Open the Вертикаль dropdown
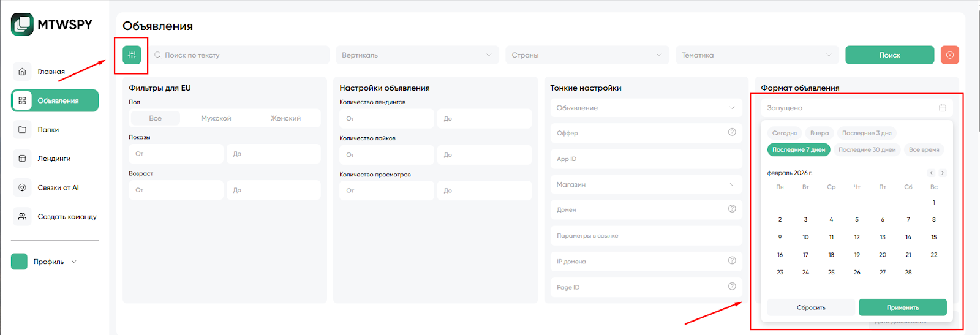980x335 pixels. tap(417, 55)
